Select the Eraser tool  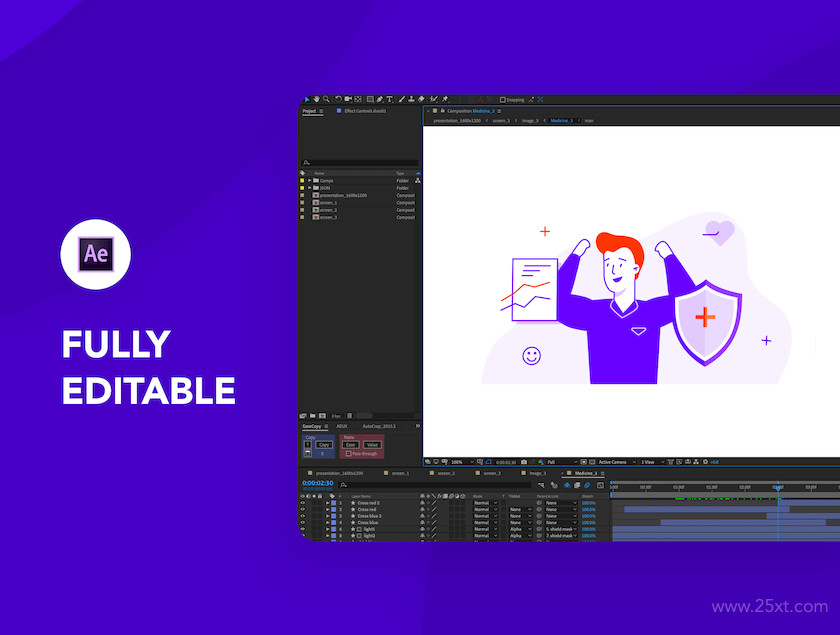click(421, 99)
